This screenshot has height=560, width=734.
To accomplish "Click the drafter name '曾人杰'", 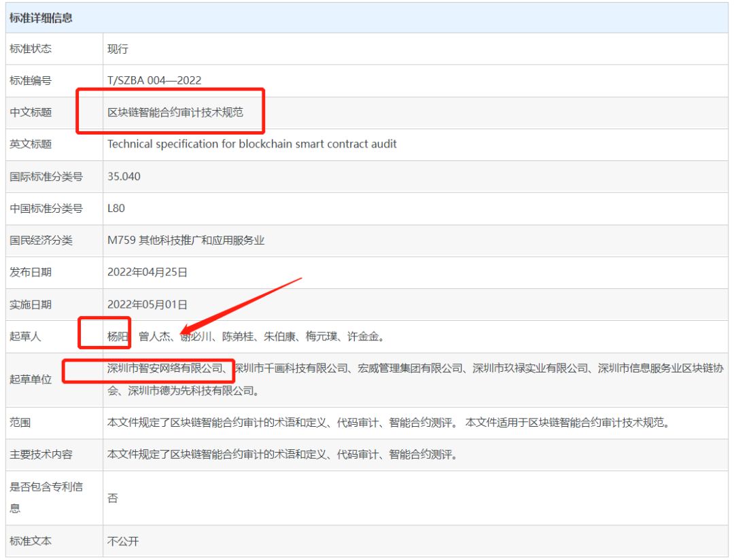I will 154,336.
